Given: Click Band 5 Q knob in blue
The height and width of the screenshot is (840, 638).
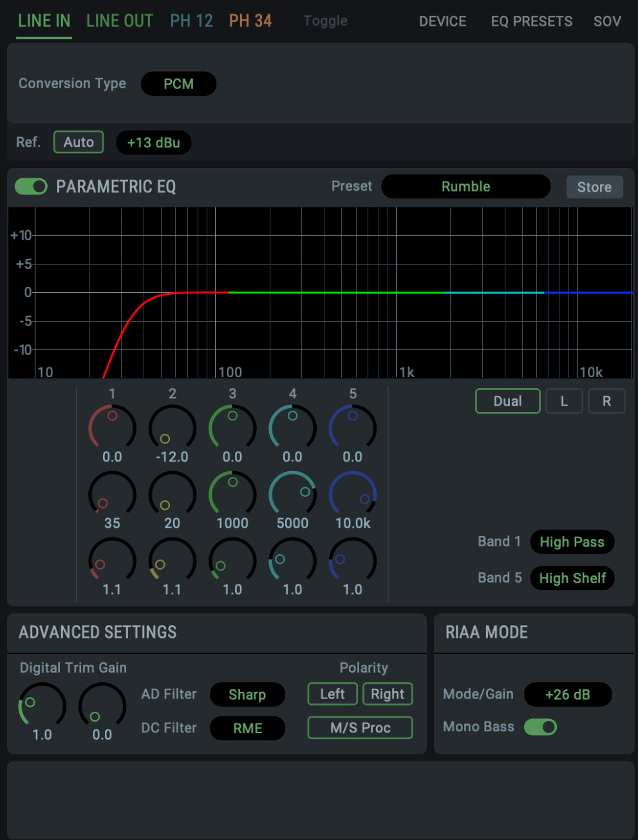Looking at the screenshot, I should tap(353, 561).
